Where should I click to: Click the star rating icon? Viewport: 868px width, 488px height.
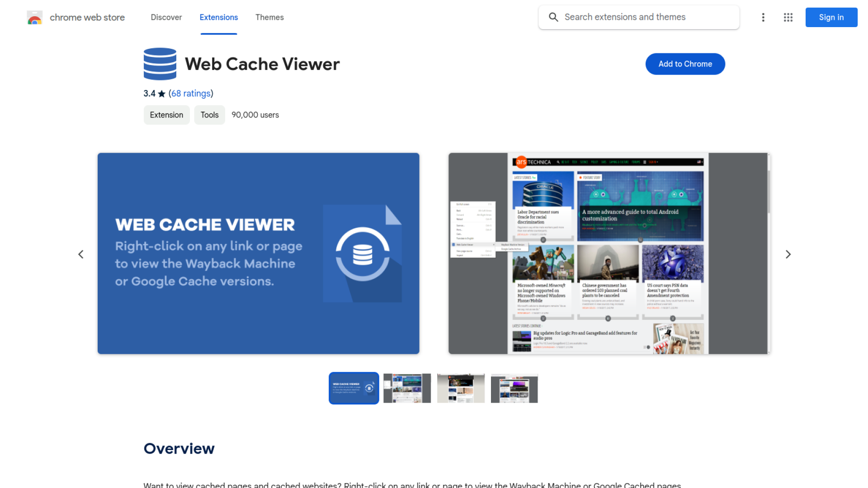(161, 93)
